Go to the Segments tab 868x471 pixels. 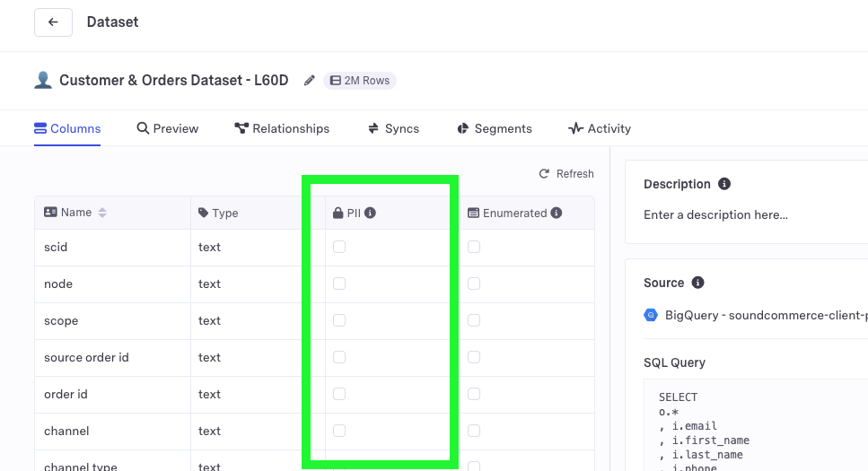pos(495,128)
